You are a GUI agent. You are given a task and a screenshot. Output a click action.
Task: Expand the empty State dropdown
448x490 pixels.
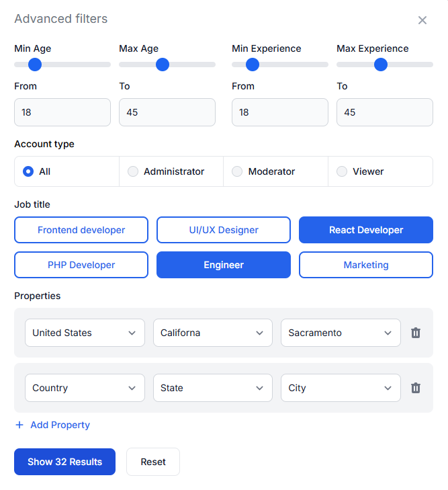(212, 388)
